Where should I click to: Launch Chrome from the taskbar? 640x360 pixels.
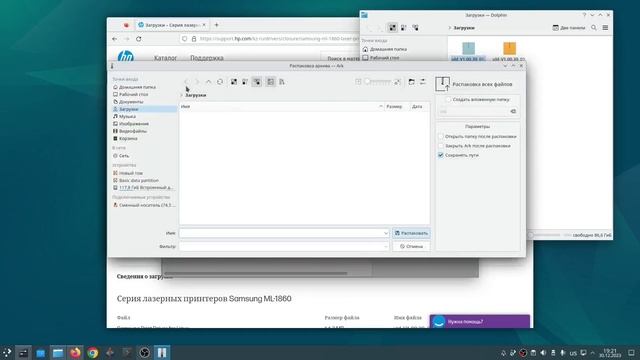pyautogui.click(x=93, y=353)
